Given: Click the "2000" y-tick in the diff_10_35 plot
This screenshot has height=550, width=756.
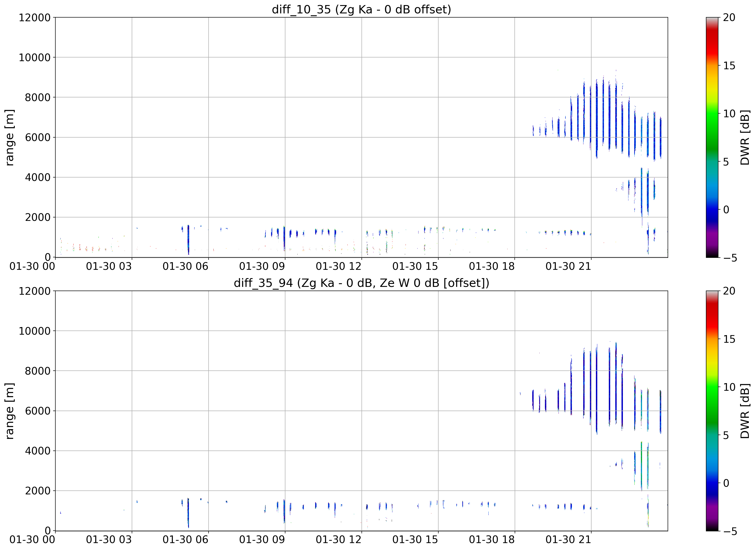Looking at the screenshot, I should pos(38,217).
